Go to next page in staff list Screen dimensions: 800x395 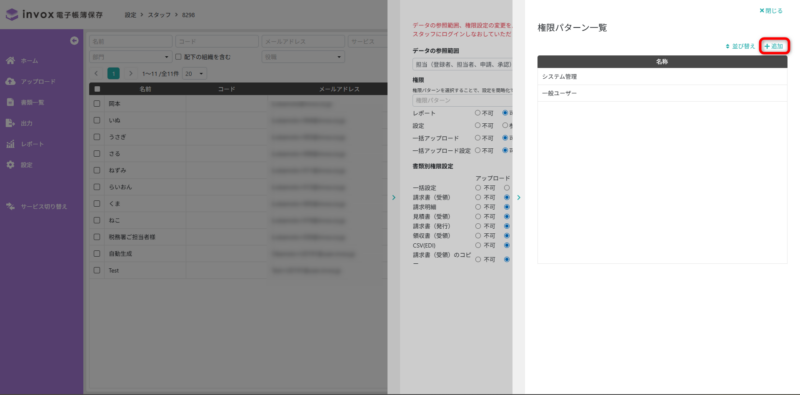pyautogui.click(x=130, y=73)
